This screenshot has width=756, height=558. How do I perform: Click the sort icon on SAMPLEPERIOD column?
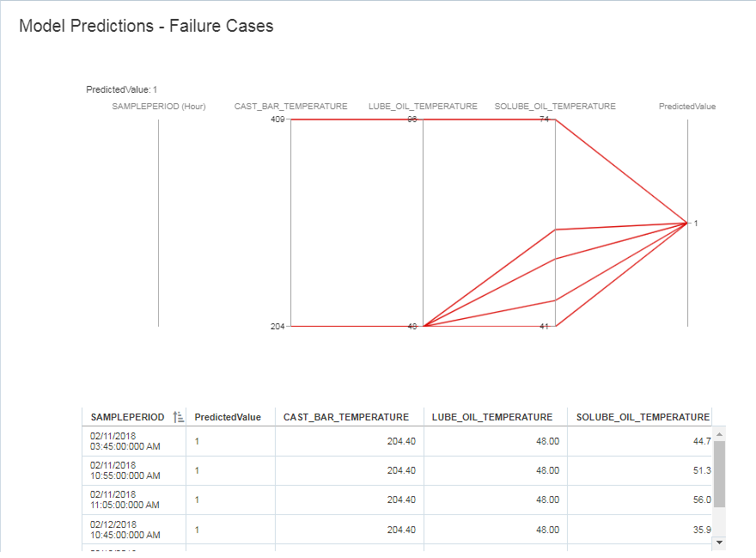click(x=176, y=416)
